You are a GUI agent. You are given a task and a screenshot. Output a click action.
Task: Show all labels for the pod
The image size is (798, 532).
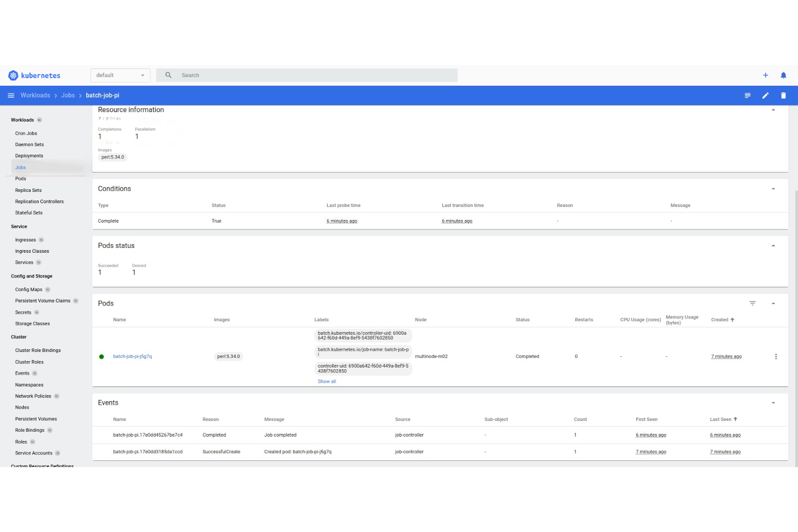pos(326,381)
